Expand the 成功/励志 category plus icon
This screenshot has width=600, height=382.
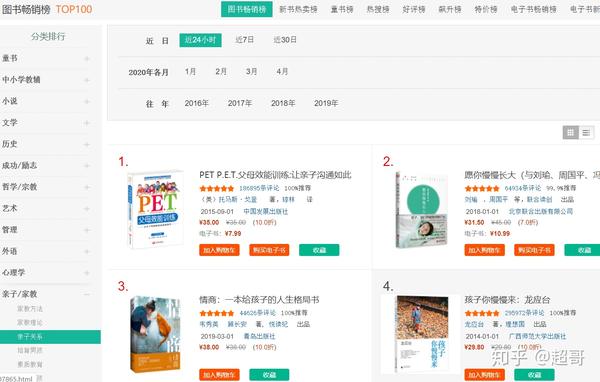click(x=87, y=166)
